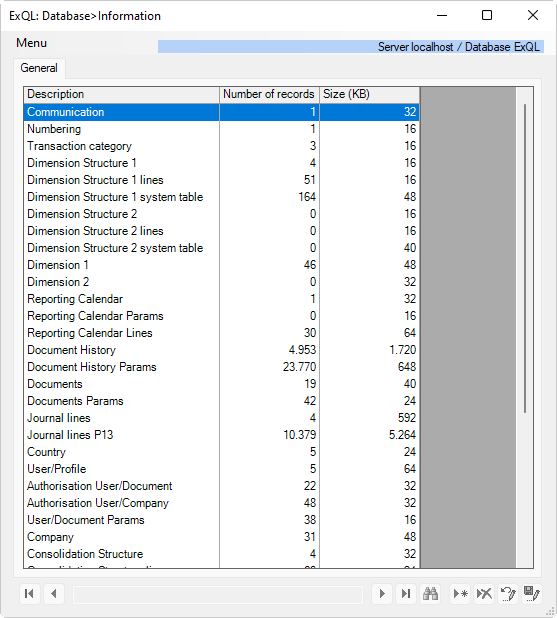The height and width of the screenshot is (618, 557).
Task: Click the vertical scrollbar thumb
Action: [525, 259]
